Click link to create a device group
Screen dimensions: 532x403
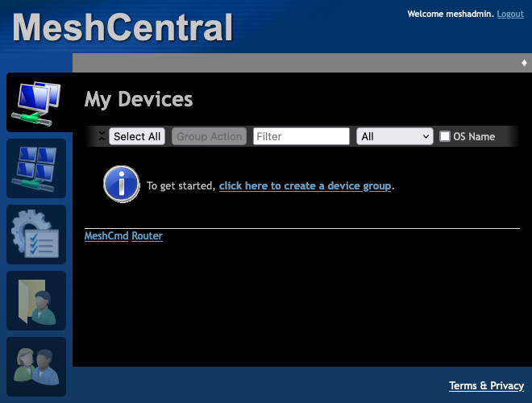305,186
